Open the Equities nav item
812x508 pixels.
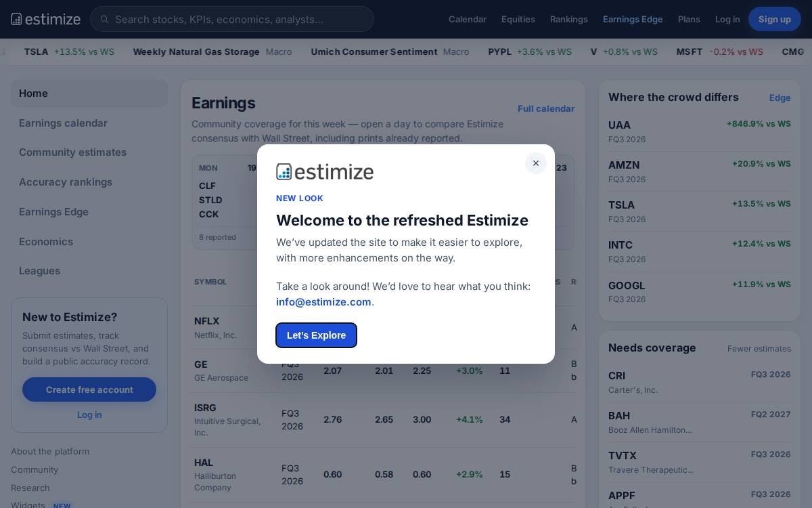tap(518, 19)
